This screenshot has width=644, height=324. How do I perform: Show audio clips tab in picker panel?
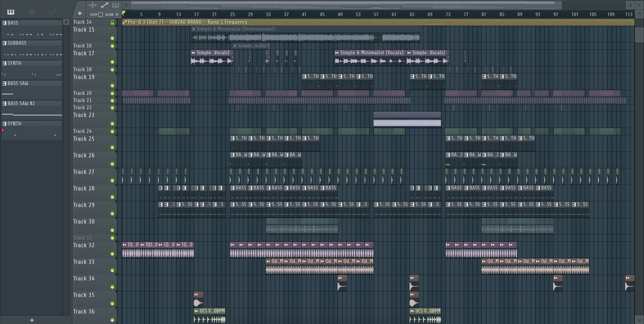(32, 12)
